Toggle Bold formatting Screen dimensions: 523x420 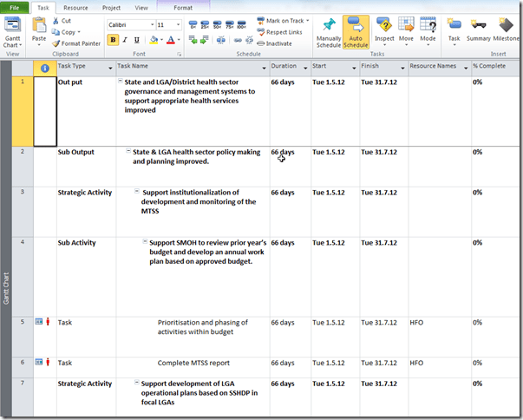114,40
